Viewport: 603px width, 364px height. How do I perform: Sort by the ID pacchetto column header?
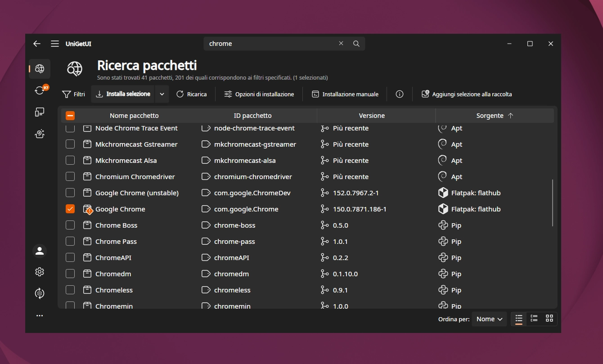253,116
